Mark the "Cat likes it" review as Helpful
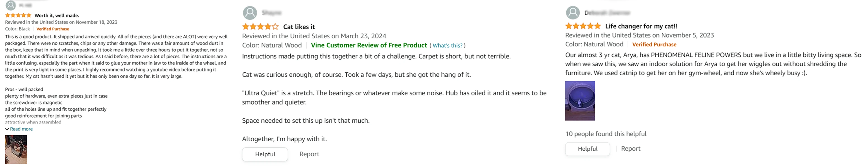 point(265,154)
